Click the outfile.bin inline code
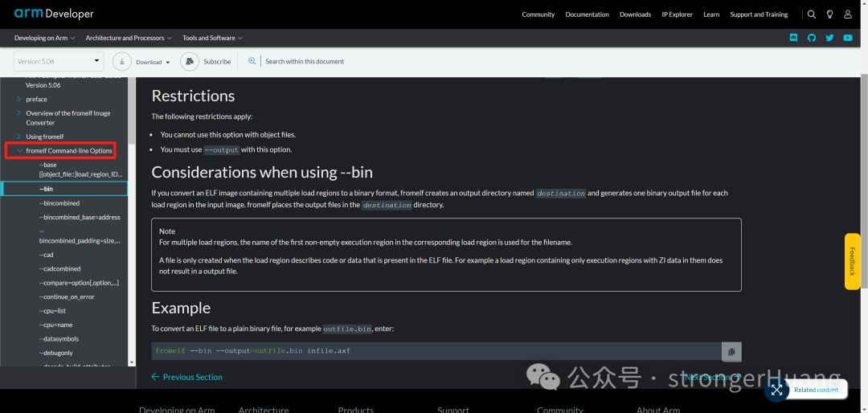 coord(347,329)
